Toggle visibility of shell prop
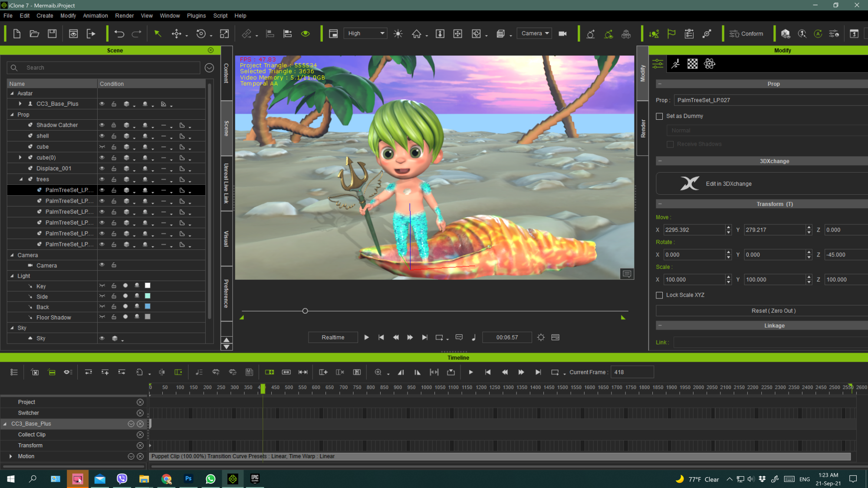The width and height of the screenshot is (868, 488). [x=102, y=136]
